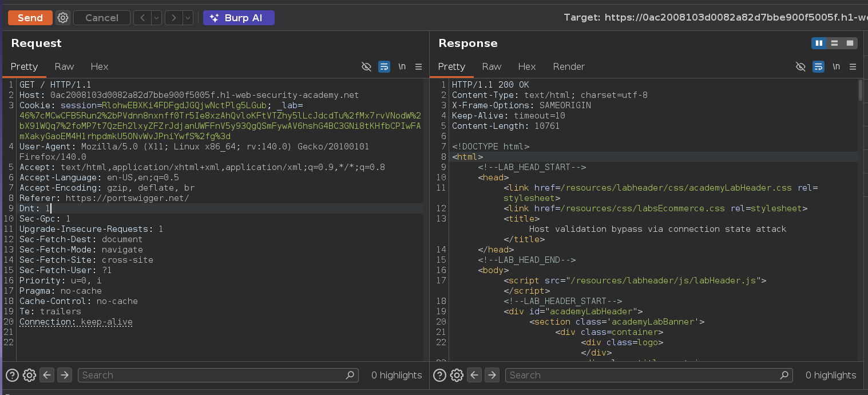Click the GET / HTTP/1.1 request line
Screen dimensions: 868x395
pos(56,85)
